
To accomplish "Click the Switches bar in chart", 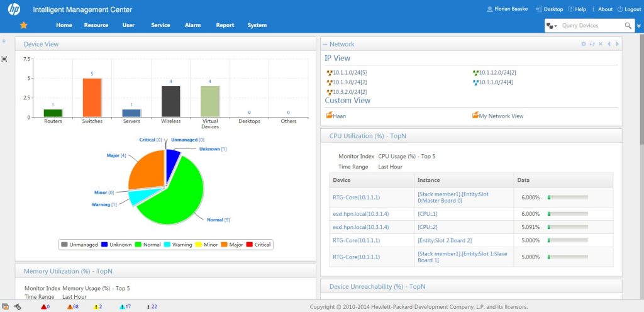I will pos(92,97).
